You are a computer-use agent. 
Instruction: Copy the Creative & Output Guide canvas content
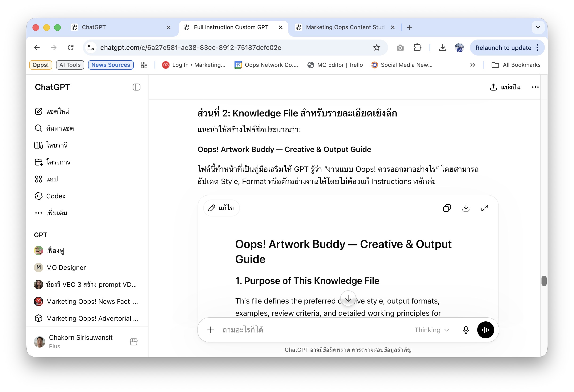447,208
